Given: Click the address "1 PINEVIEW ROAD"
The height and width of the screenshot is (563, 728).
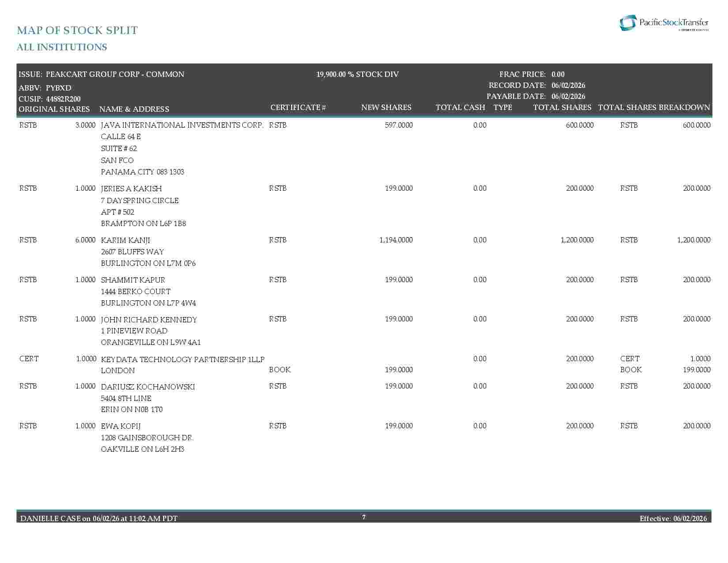Looking at the screenshot, I should pyautogui.click(x=134, y=331).
